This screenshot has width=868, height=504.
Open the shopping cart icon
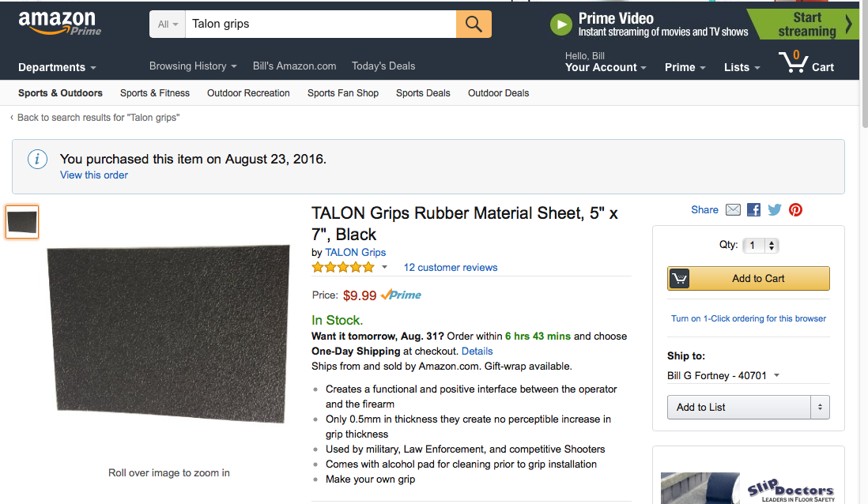coord(794,62)
